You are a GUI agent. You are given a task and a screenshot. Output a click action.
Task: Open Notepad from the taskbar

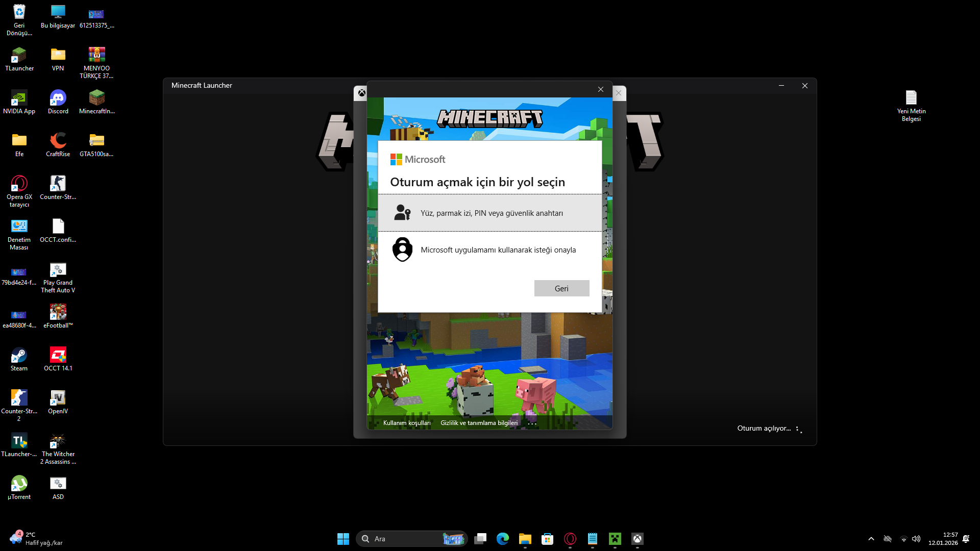(x=593, y=539)
